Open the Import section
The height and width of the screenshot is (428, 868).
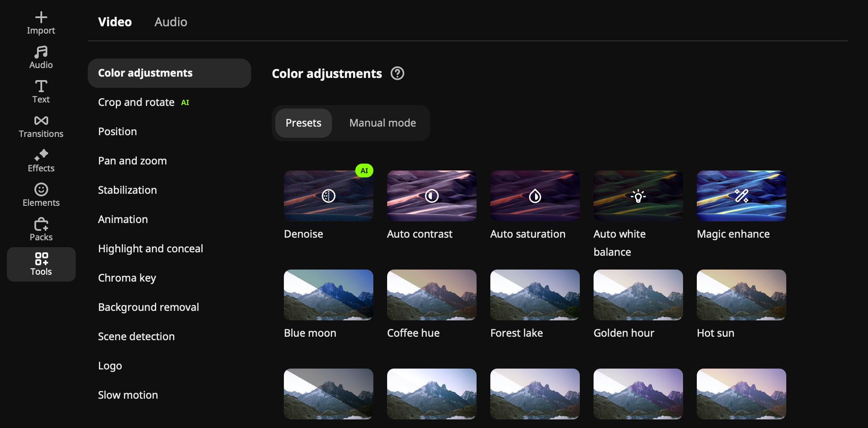click(x=41, y=23)
